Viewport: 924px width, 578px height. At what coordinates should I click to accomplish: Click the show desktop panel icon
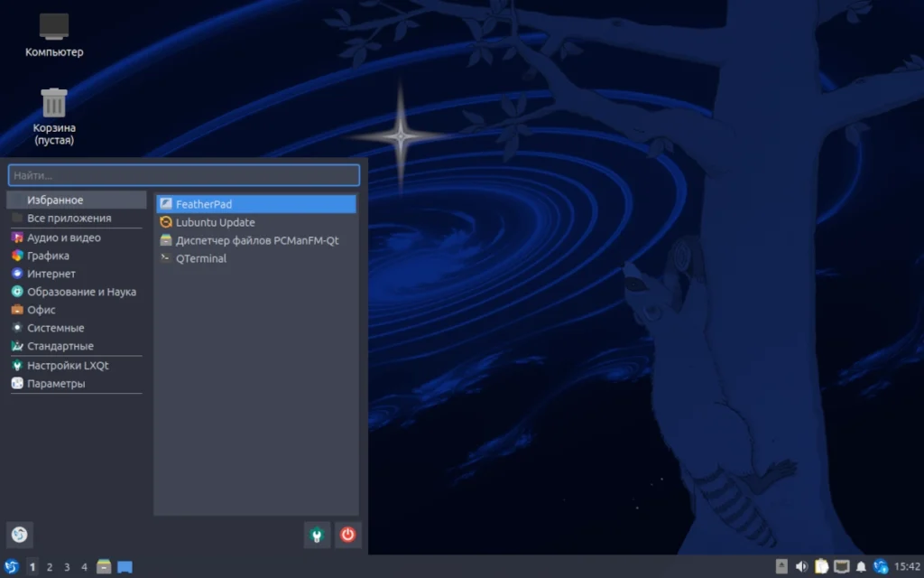pos(125,567)
